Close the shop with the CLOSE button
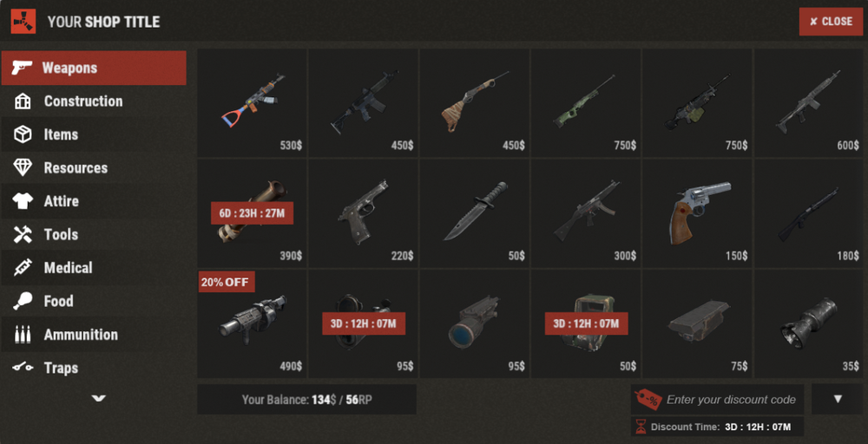This screenshot has width=868, height=444. coord(831,22)
